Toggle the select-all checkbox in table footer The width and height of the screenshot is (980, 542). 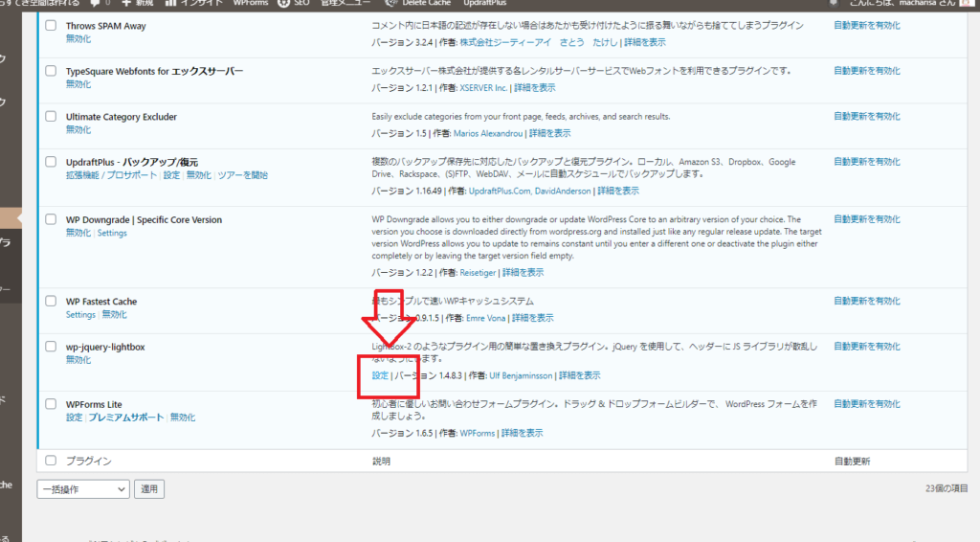pyautogui.click(x=52, y=462)
